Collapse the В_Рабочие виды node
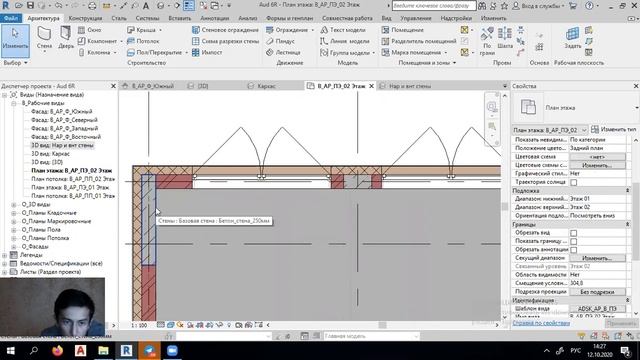This screenshot has height=360, width=640. coord(14,103)
